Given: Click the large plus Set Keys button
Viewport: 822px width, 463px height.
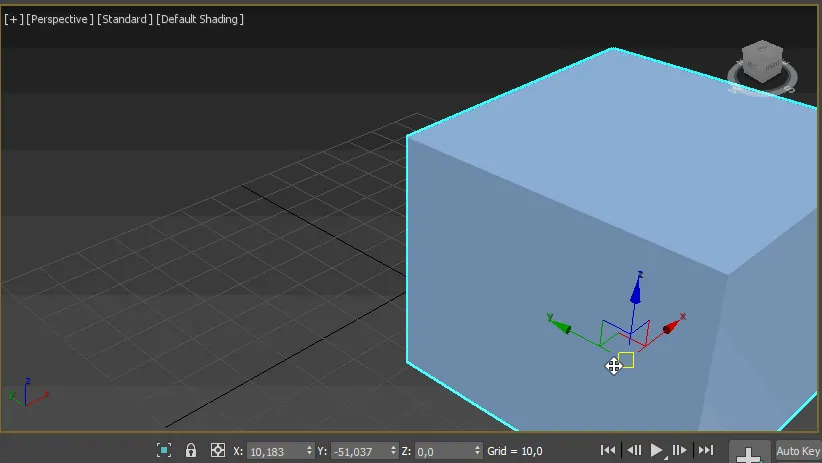Looking at the screenshot, I should (749, 453).
